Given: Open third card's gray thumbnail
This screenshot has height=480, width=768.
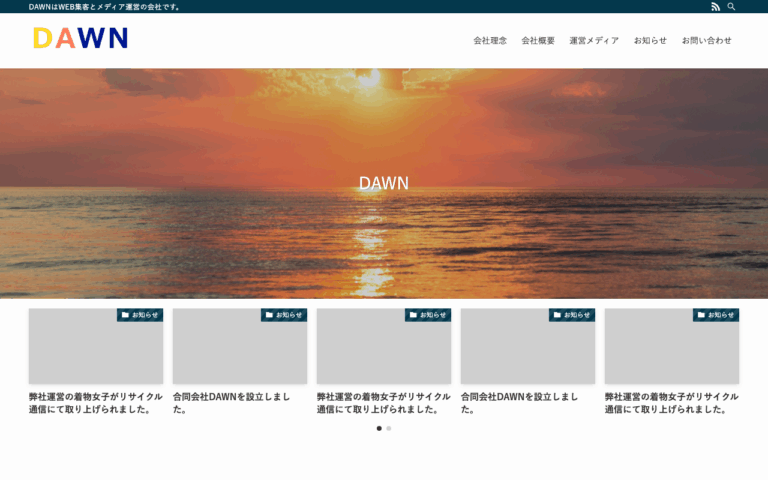Looking at the screenshot, I should [x=384, y=346].
